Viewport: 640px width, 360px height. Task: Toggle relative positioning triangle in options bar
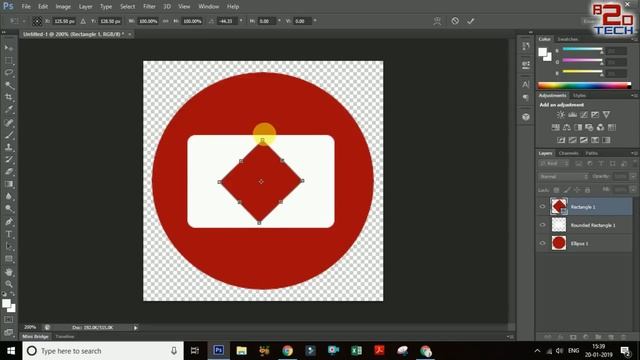pos(83,21)
